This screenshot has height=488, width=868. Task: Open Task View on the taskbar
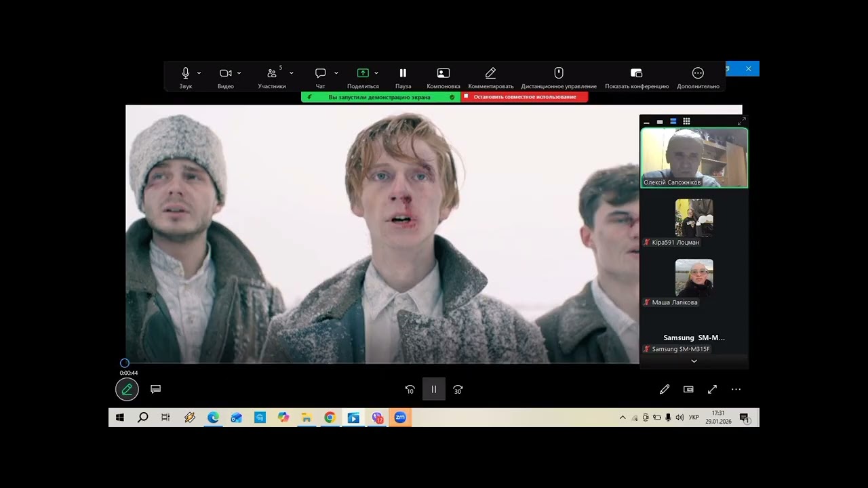[x=165, y=418]
